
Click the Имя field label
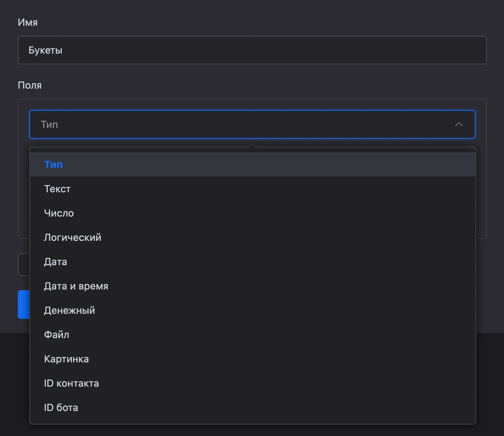[x=28, y=22]
